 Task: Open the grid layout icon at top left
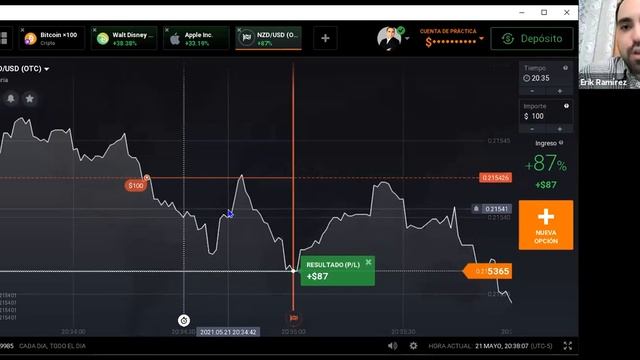point(4,38)
